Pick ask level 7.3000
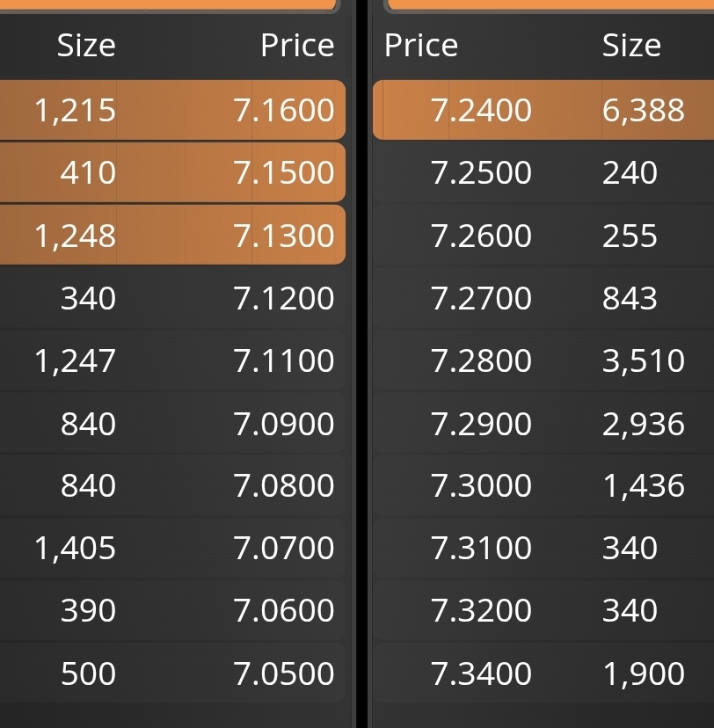 click(543, 485)
